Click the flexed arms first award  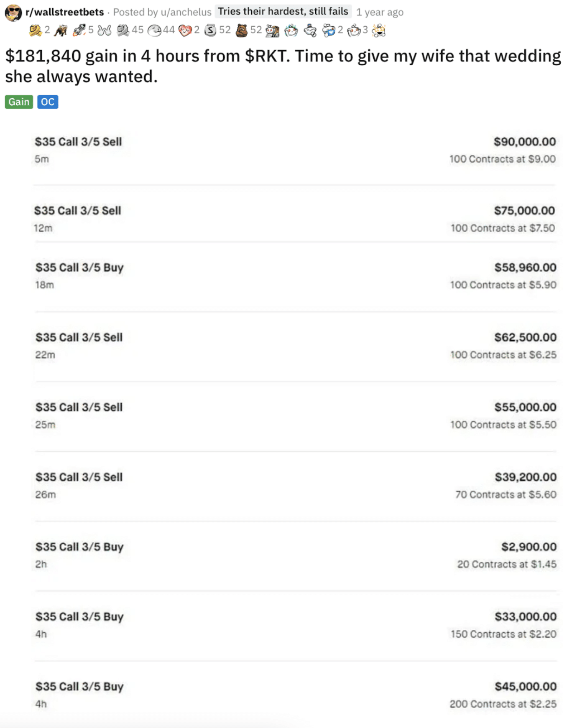pos(35,30)
